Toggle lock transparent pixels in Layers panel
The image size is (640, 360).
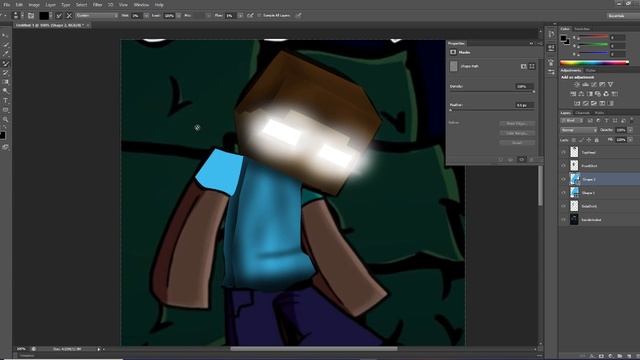(x=573, y=140)
